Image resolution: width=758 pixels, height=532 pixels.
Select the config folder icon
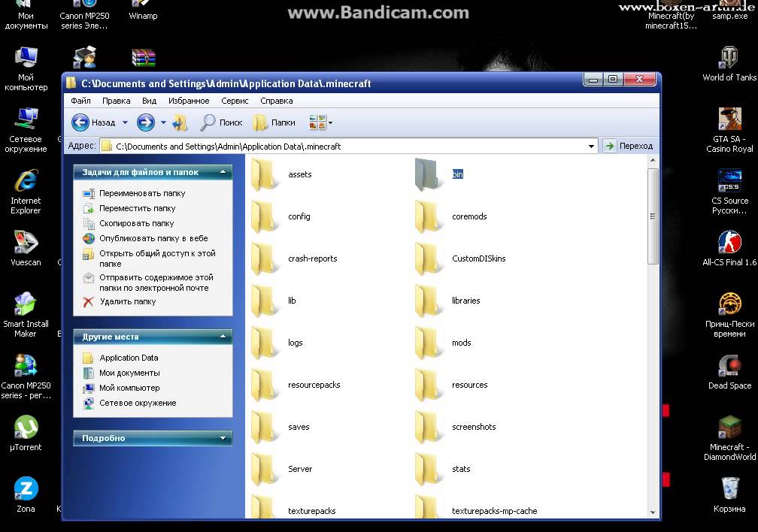pyautogui.click(x=264, y=216)
